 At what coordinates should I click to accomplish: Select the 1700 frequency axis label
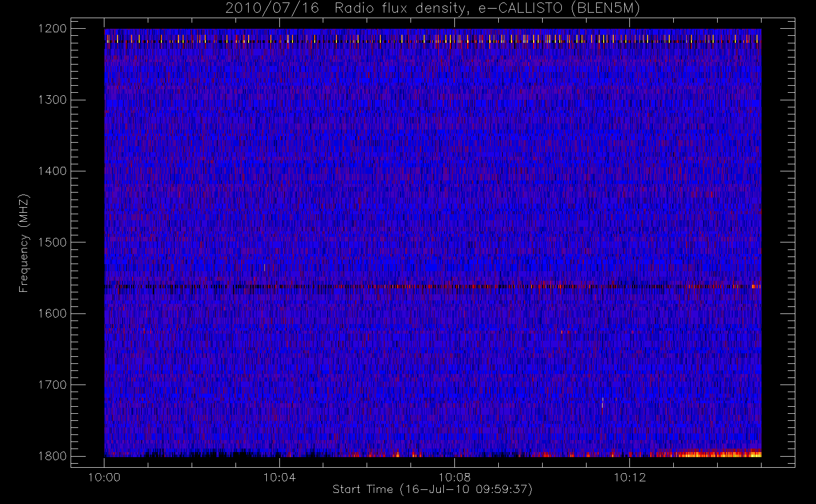coord(52,385)
